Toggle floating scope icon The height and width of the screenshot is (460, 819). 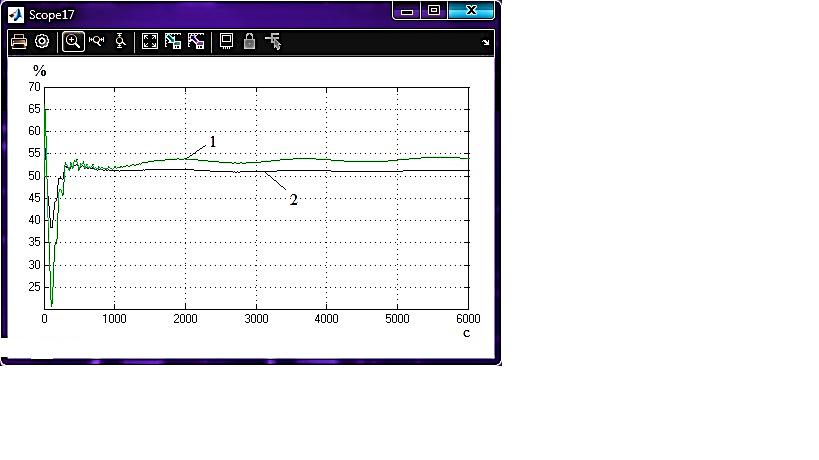tap(226, 41)
